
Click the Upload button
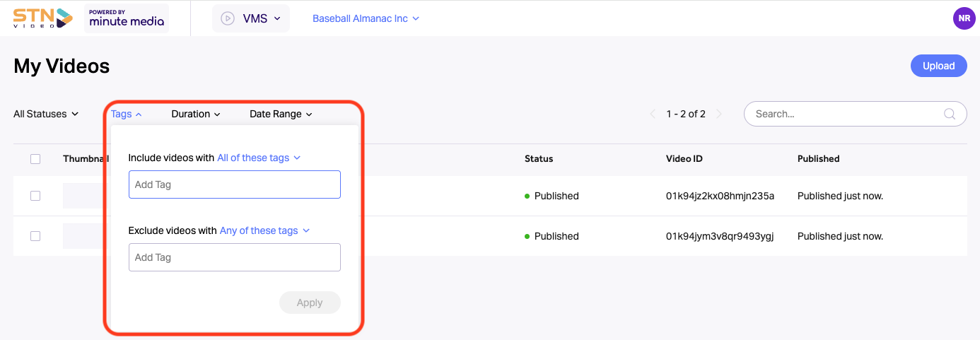click(x=938, y=66)
